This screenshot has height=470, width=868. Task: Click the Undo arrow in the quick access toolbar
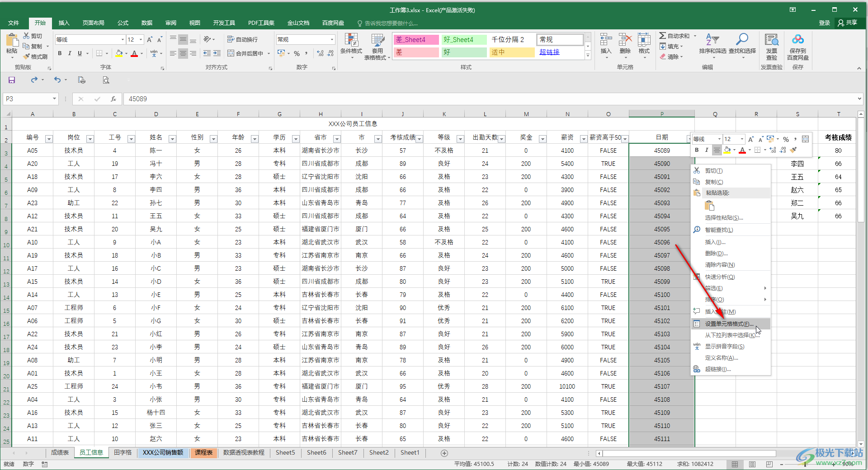coord(57,80)
